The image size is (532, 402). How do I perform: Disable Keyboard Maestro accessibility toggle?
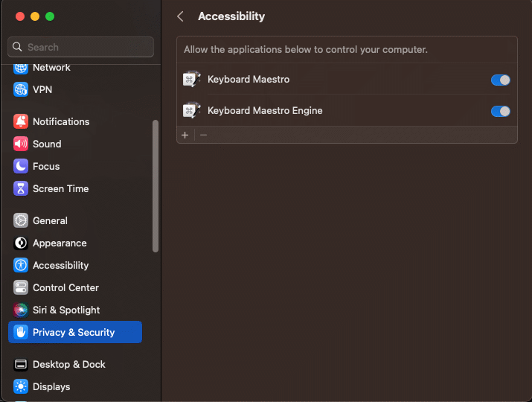(501, 80)
